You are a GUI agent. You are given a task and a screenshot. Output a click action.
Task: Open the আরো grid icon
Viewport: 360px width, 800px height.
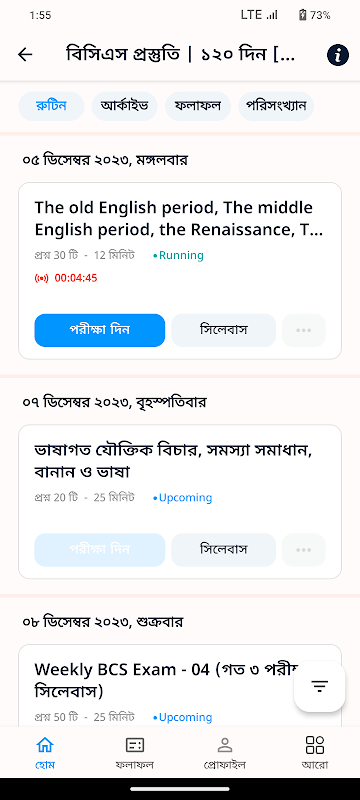pyautogui.click(x=315, y=745)
